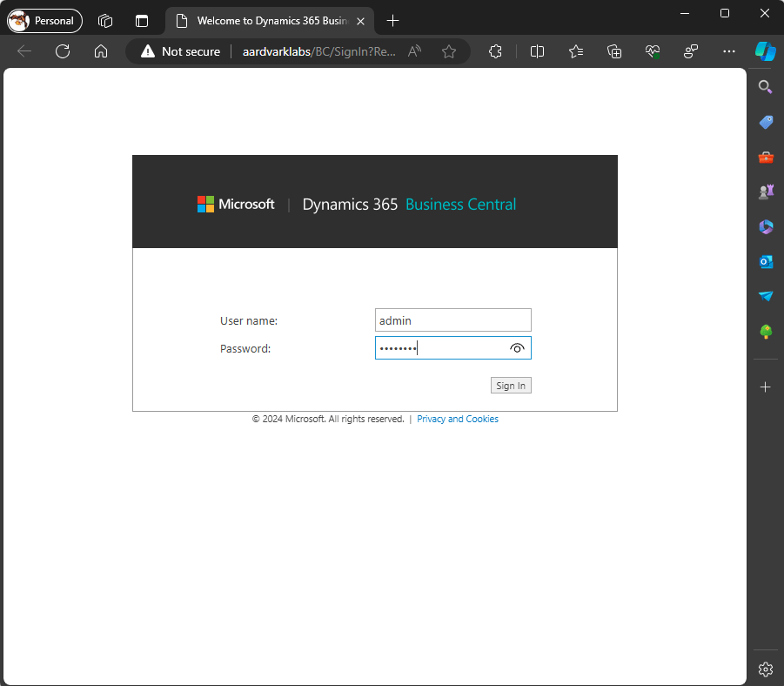Click the Sign In button
784x686 pixels.
(x=511, y=386)
